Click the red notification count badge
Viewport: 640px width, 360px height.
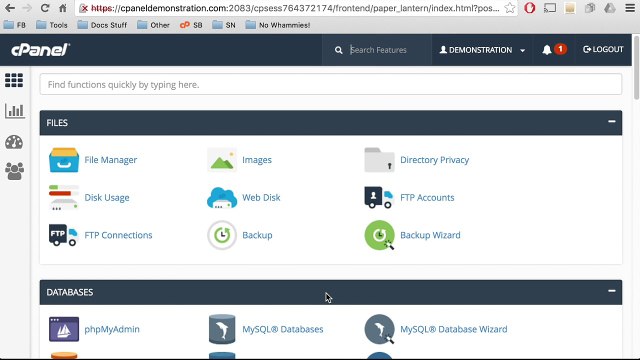(x=560, y=49)
